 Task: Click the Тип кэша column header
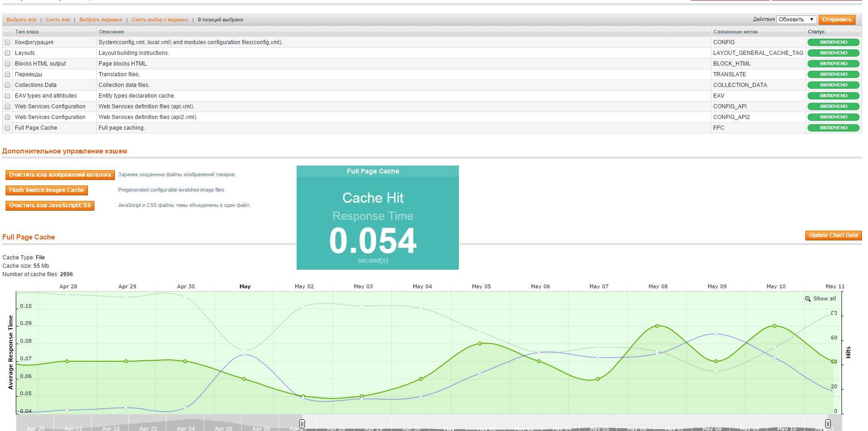[x=27, y=32]
